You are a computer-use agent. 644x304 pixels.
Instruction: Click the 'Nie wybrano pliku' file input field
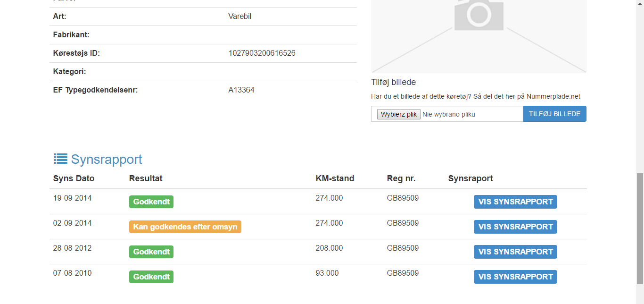click(x=448, y=114)
